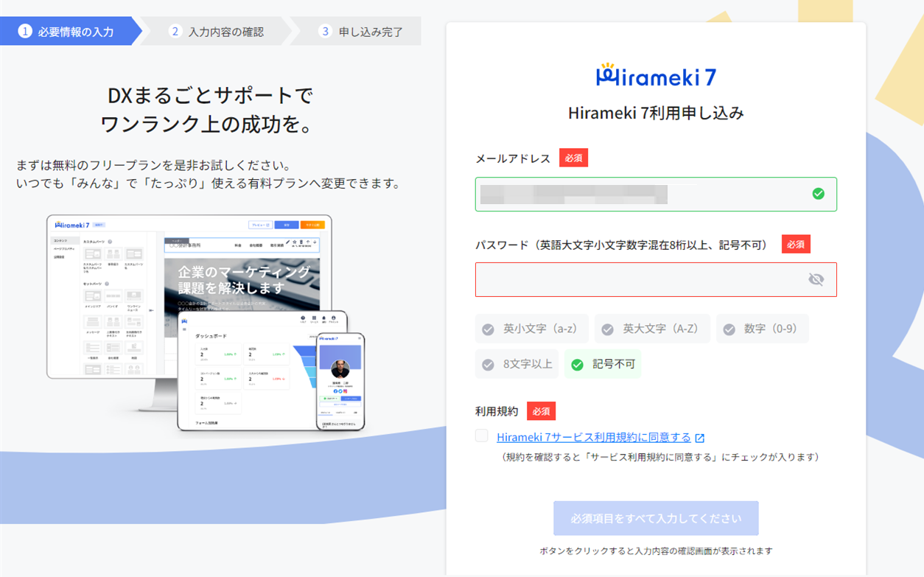Click the green email validation checkmark

[818, 194]
